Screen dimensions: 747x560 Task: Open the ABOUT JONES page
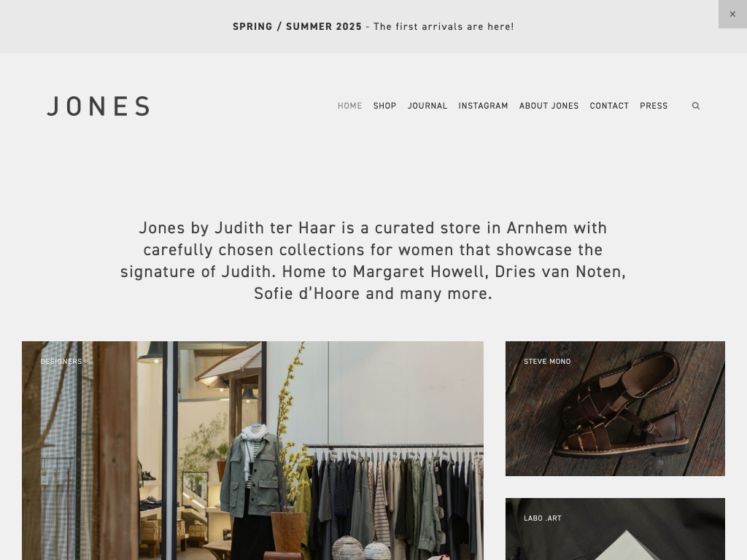click(549, 106)
